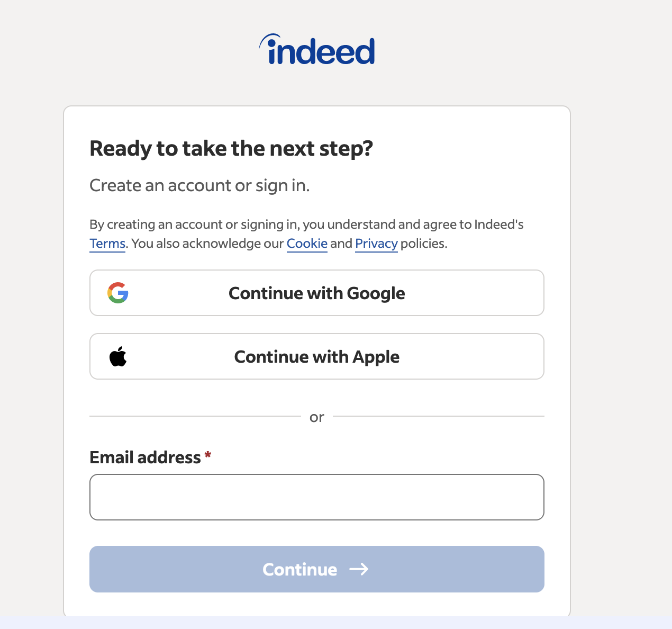Click the black Apple logo icon
The width and height of the screenshot is (672, 629).
118,356
